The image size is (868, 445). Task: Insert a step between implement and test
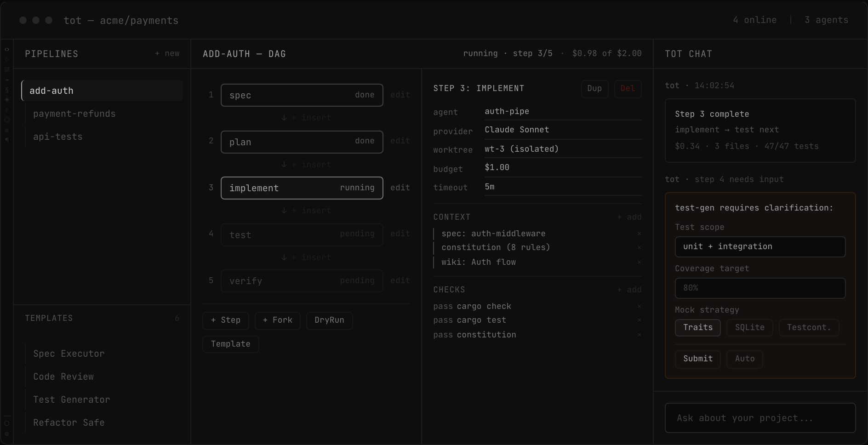[x=306, y=211]
